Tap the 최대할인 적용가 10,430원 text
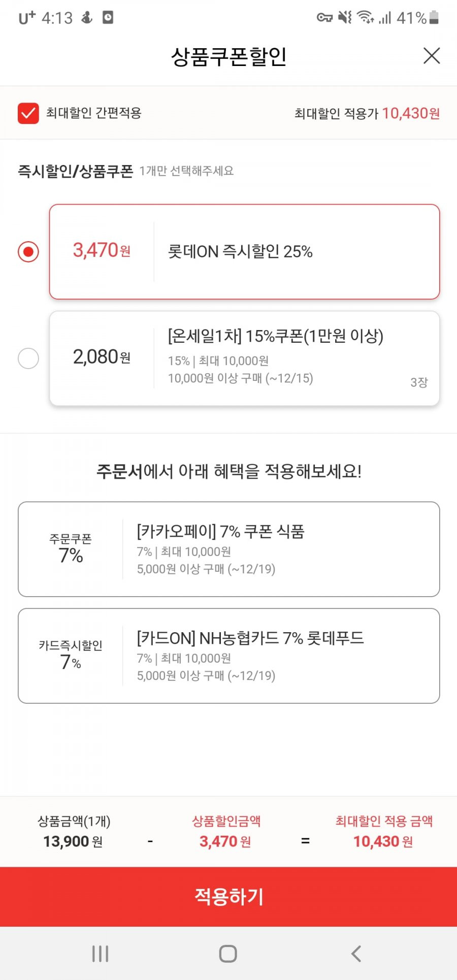 (x=367, y=113)
